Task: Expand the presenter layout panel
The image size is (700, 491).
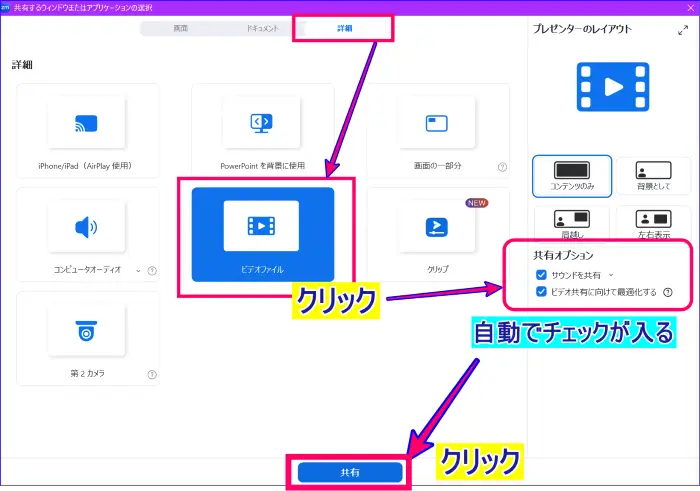Action: (x=683, y=30)
